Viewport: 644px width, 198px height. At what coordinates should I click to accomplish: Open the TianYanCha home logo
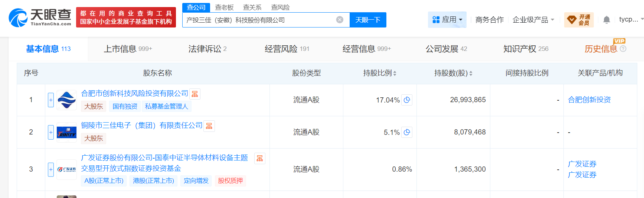point(40,17)
